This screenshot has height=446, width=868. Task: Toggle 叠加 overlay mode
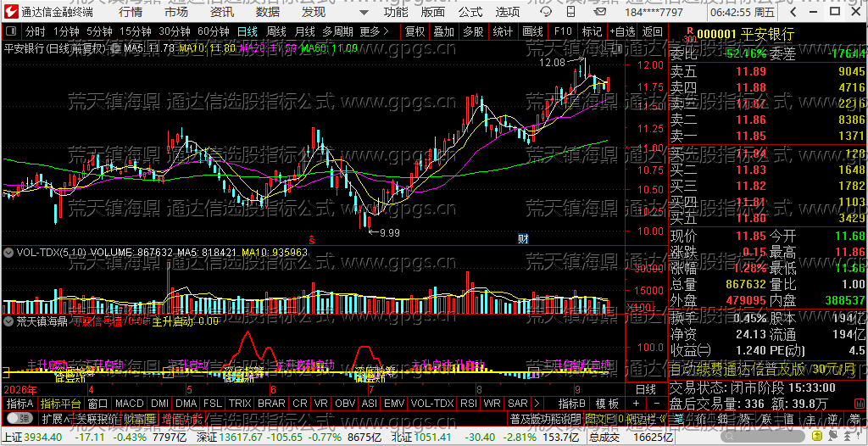pos(443,31)
